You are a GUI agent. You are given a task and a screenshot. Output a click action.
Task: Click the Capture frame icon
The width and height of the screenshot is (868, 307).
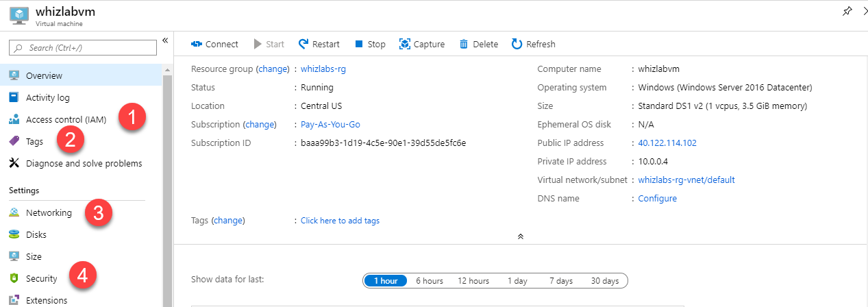tap(405, 44)
